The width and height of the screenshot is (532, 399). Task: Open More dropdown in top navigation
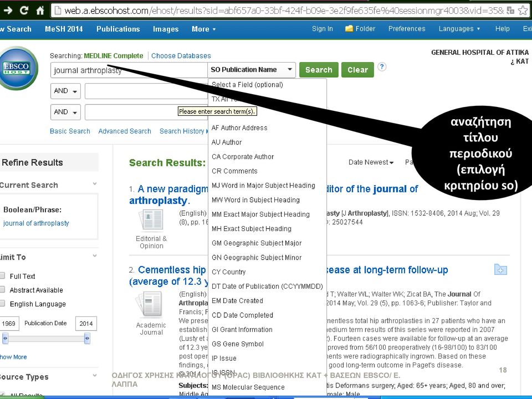click(203, 29)
